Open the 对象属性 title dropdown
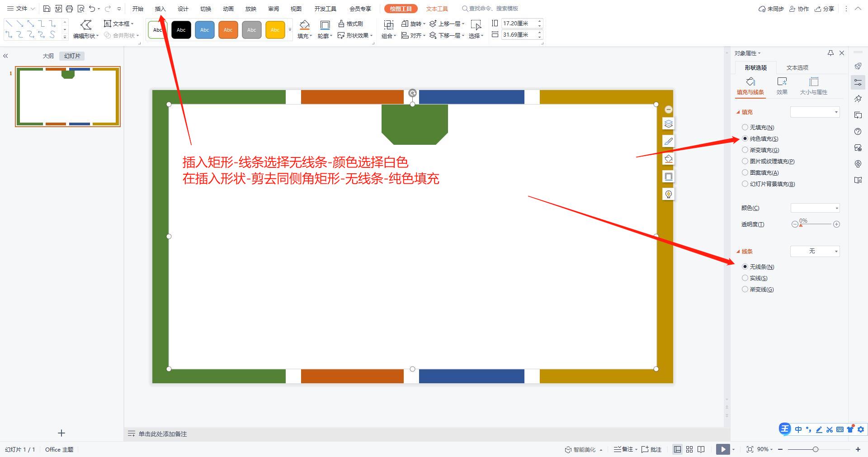 747,53
